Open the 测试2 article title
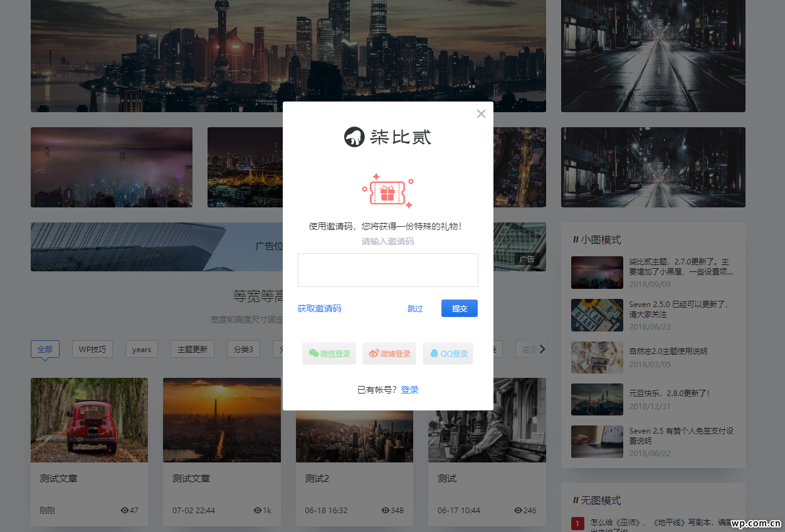 (x=317, y=479)
